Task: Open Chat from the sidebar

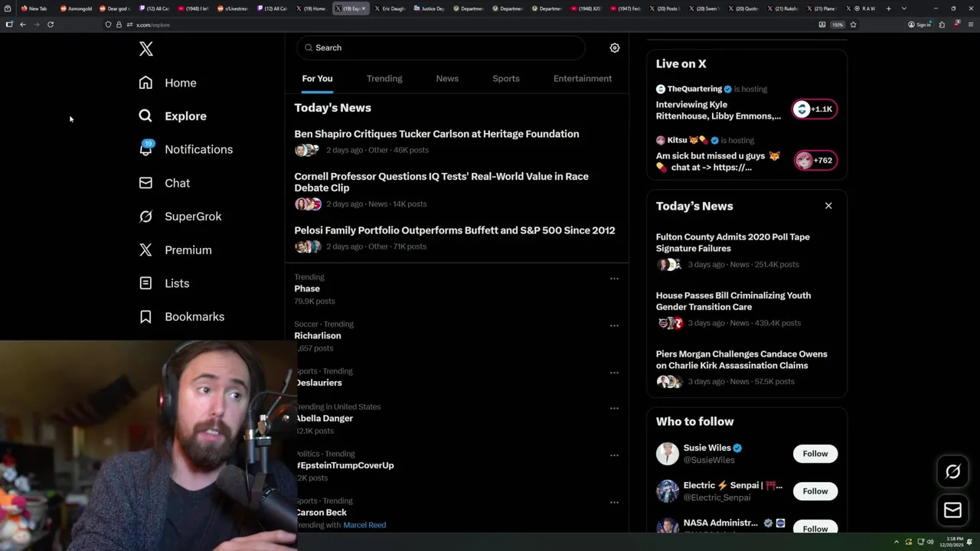Action: pos(164,183)
